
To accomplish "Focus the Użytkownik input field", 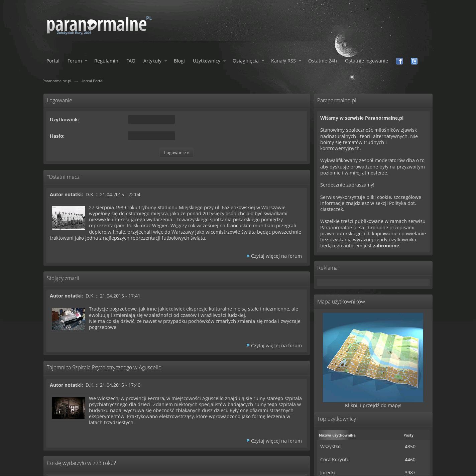I will click(152, 119).
